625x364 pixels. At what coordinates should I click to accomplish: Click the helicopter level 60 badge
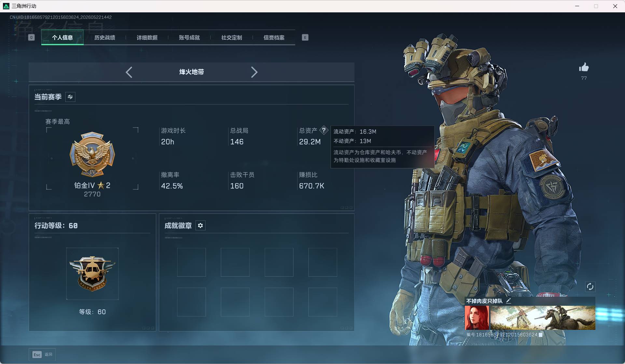pyautogui.click(x=92, y=274)
